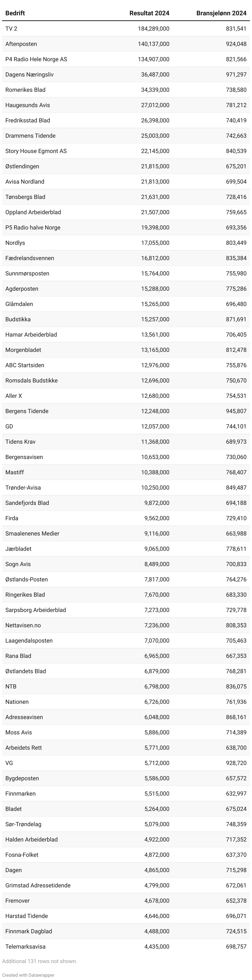Select the Bergens Tidende row name
252x980 pixels.
(27, 411)
